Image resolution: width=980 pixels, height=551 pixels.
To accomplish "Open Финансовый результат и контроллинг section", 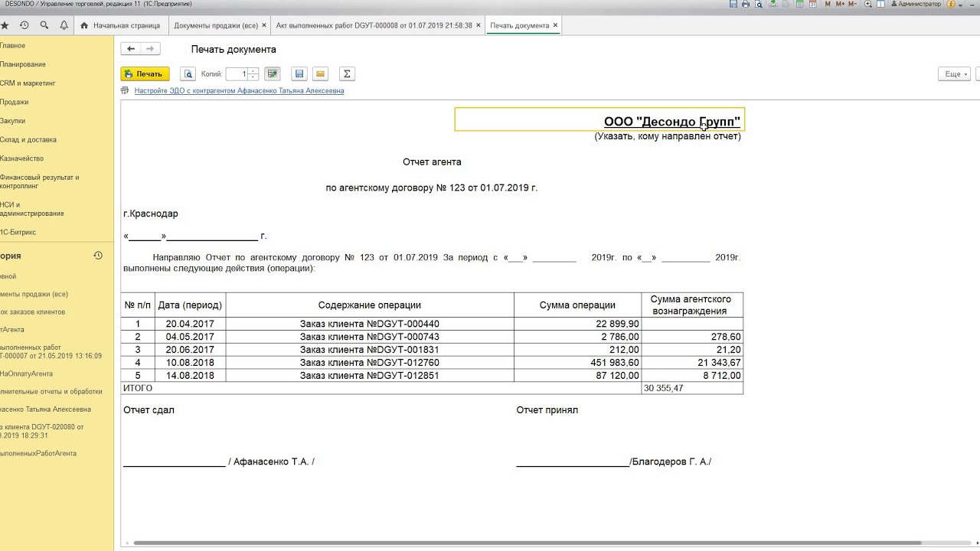I will tap(39, 181).
